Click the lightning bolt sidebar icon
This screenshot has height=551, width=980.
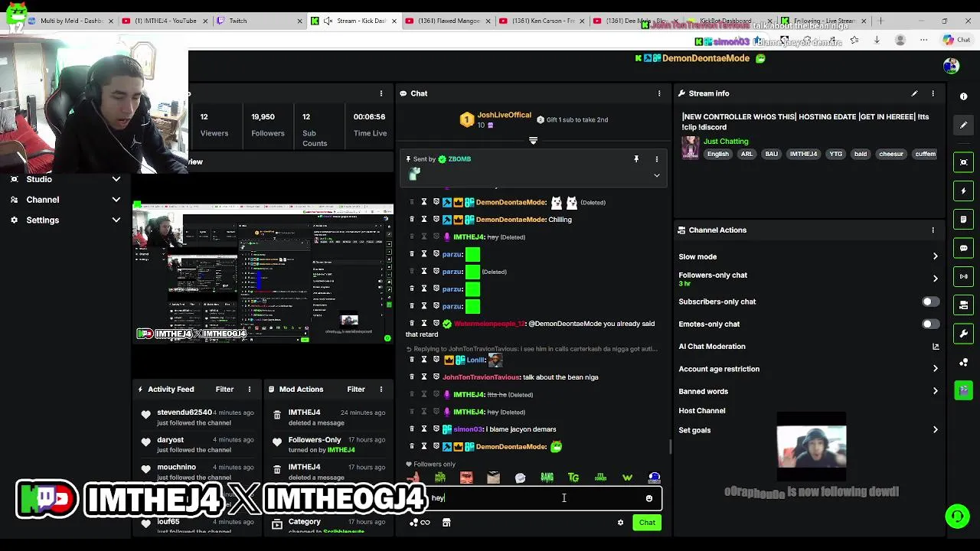click(x=964, y=191)
